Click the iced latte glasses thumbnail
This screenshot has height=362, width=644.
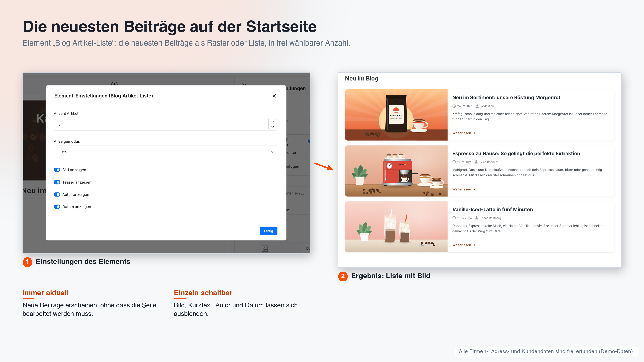click(x=396, y=227)
